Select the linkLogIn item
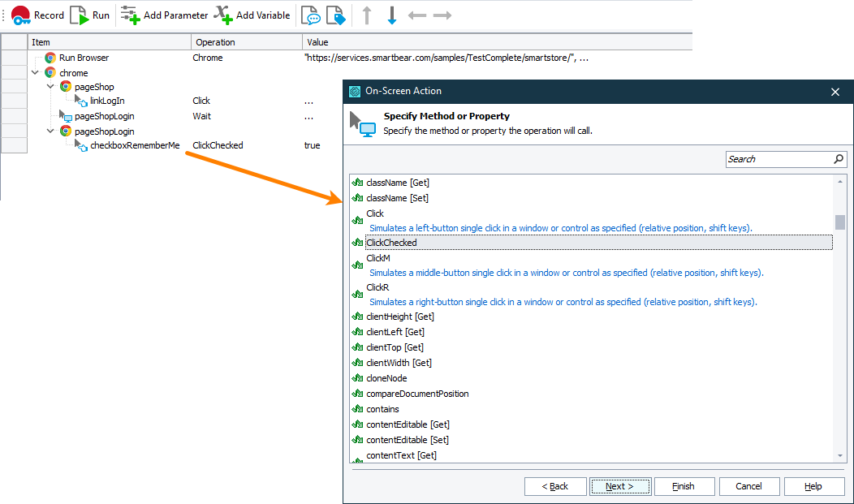Image resolution: width=854 pixels, height=504 pixels. (x=107, y=101)
